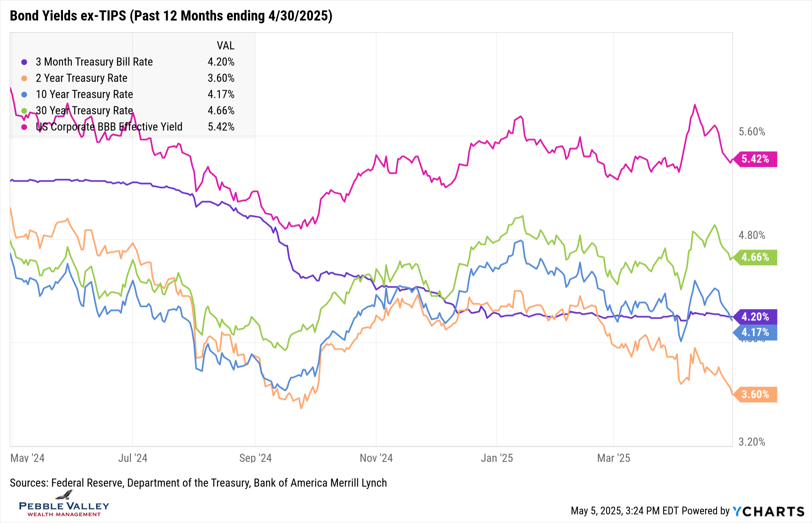
Task: Click the Nov '24 axis label
Action: pos(376,458)
